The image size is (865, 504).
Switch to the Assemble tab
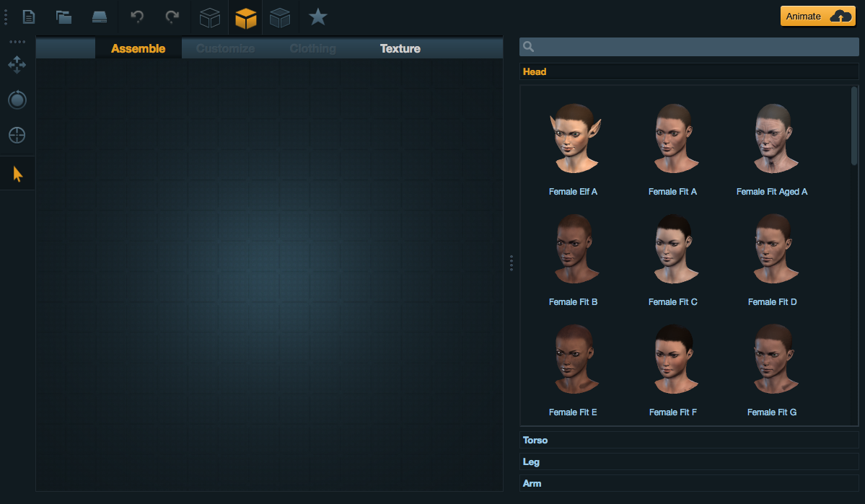pos(138,48)
